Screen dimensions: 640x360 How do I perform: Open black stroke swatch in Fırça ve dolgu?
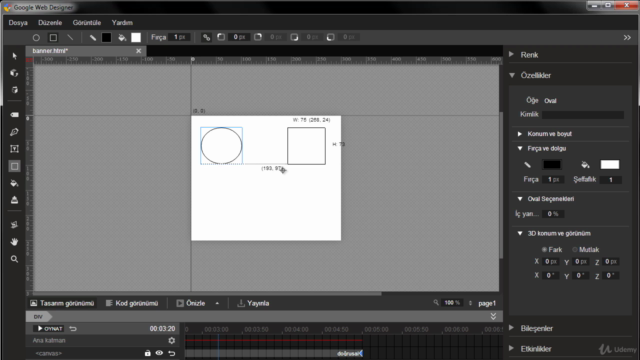(x=552, y=164)
